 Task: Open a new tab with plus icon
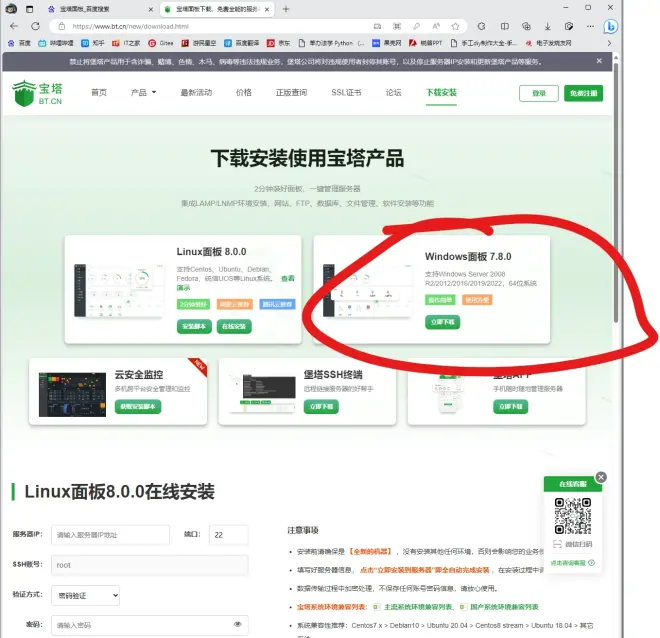coord(286,9)
